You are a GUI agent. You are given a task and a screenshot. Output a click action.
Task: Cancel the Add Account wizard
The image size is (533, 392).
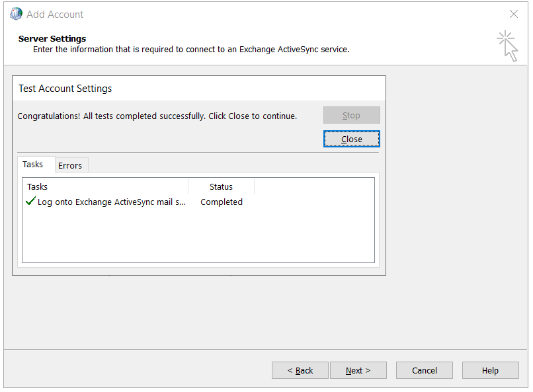(425, 370)
